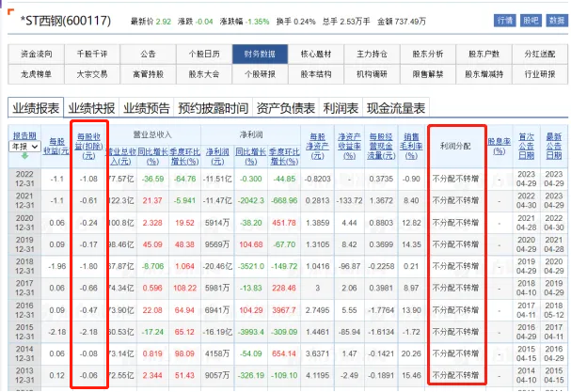Select the 千股千评 menu item
The height and width of the screenshot is (392, 571).
click(x=92, y=55)
